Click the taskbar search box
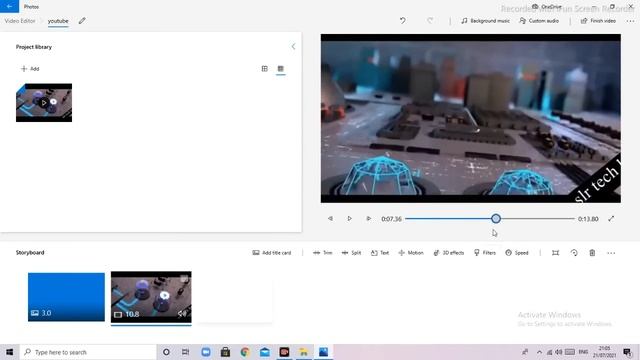The height and width of the screenshot is (360, 640). [x=88, y=352]
